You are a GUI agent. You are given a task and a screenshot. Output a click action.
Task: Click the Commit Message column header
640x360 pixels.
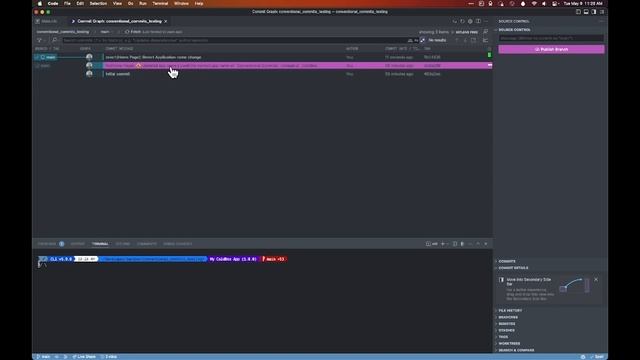[119, 49]
